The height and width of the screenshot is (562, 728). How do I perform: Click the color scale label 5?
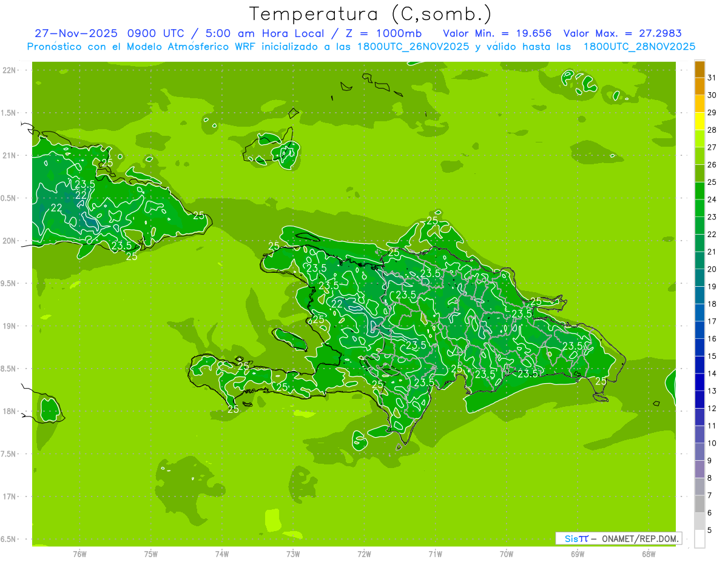coord(710,530)
